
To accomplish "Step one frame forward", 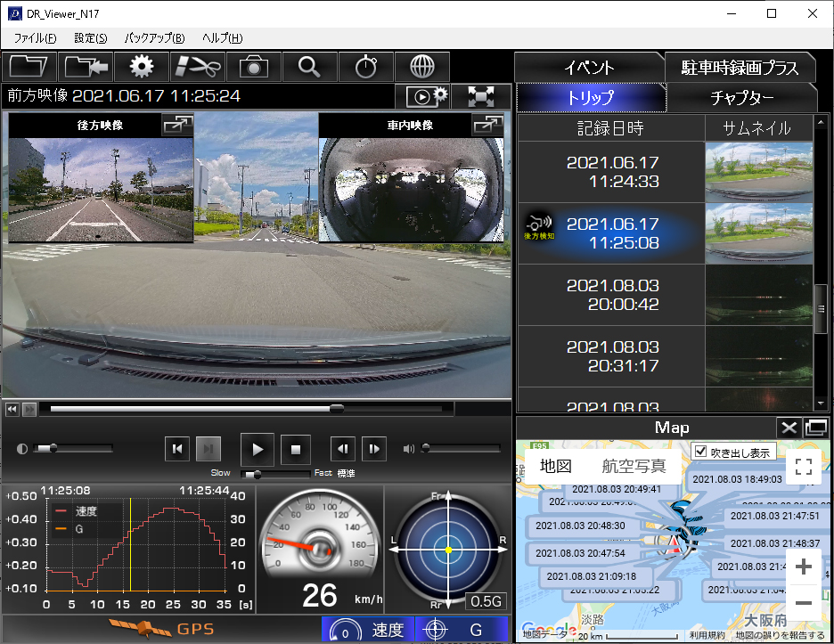I will coord(374,449).
